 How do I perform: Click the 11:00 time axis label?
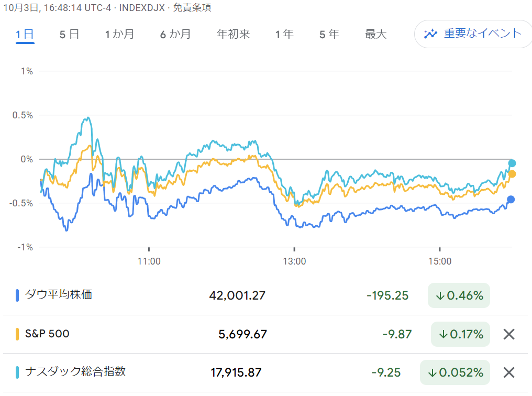point(149,261)
